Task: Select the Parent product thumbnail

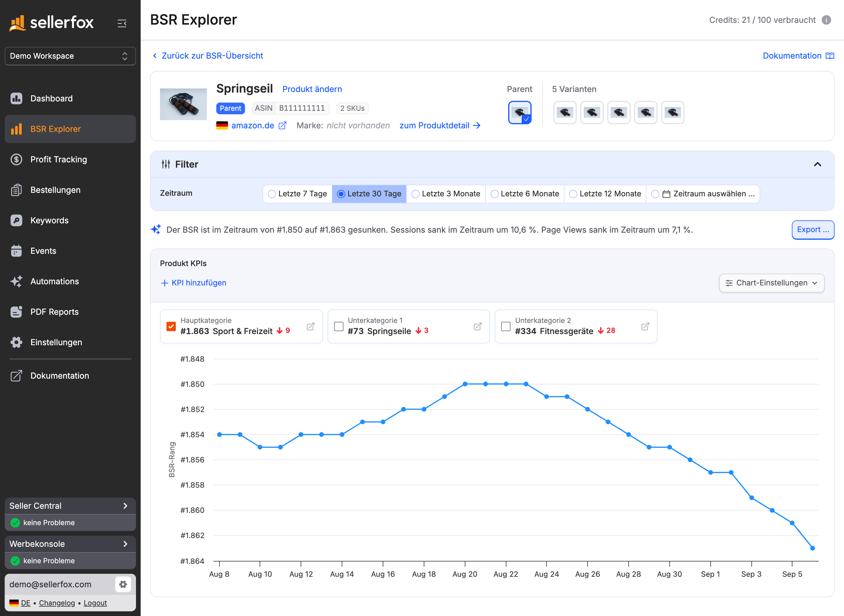Action: 520,112
